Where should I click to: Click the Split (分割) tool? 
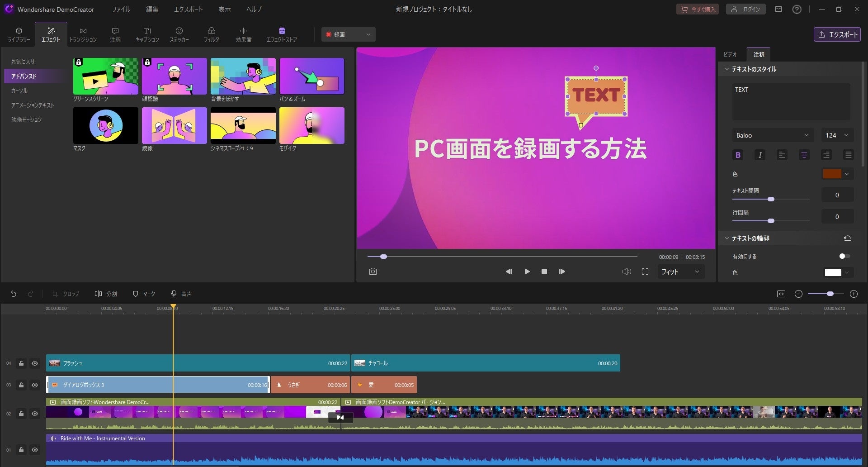click(106, 294)
